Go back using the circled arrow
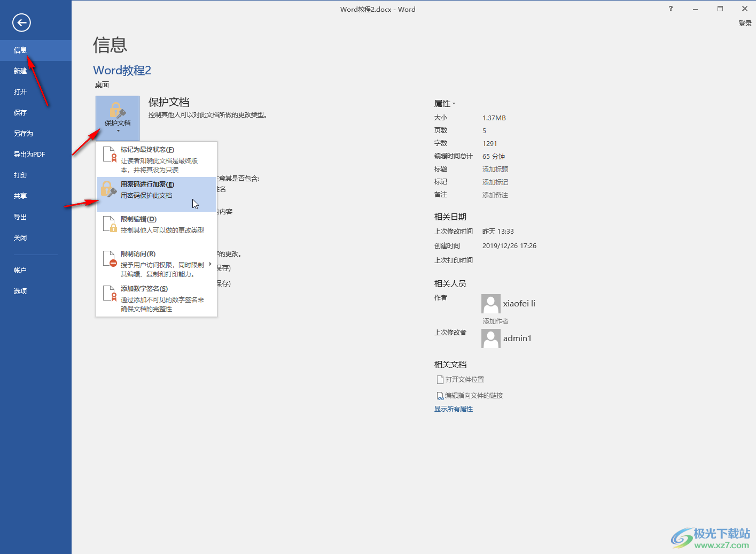Screen dimensions: 756x554 click(x=21, y=22)
